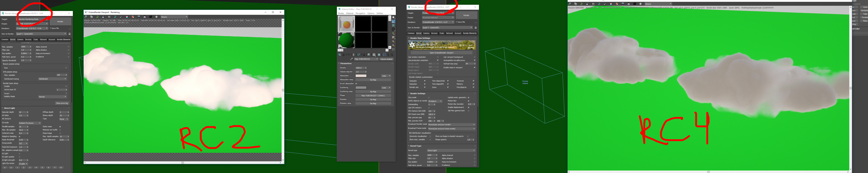
Task: Open Navigation menu in Material Editor
Action: click(360, 13)
